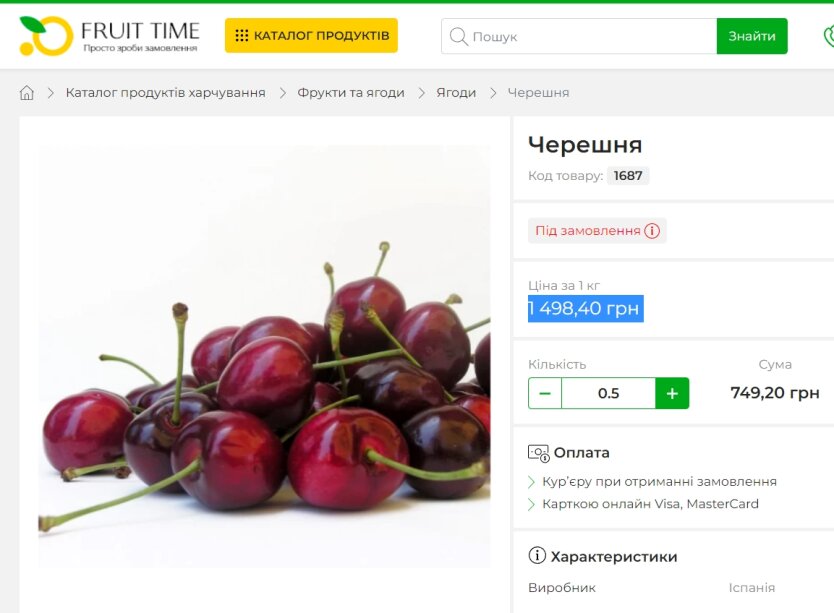
Task: Click the quantity field showing 0.5
Action: 608,393
